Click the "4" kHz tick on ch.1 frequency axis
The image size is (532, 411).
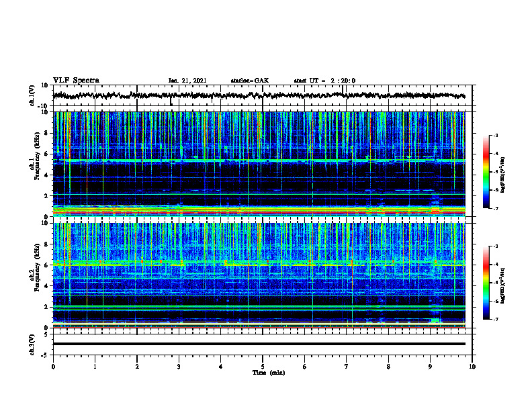pyautogui.click(x=46, y=175)
